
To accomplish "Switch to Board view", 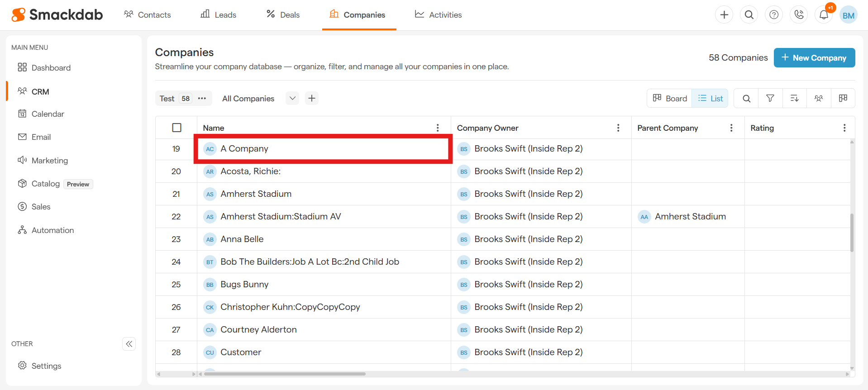I will [670, 98].
